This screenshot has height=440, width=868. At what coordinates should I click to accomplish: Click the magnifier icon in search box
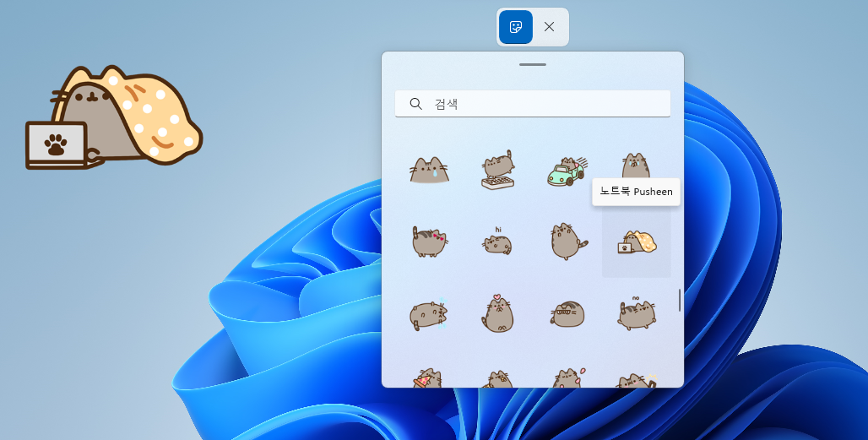415,104
